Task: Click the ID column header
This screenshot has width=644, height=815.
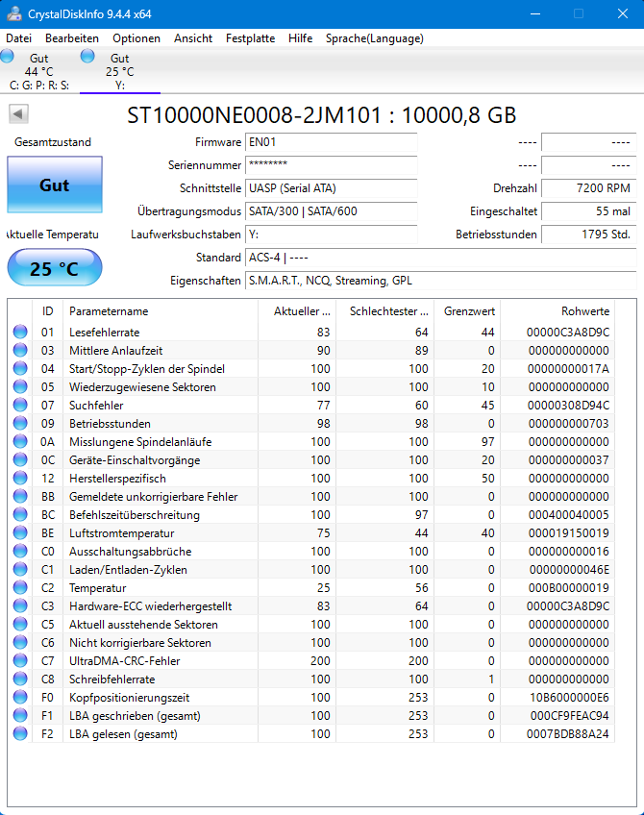Action: [47, 311]
